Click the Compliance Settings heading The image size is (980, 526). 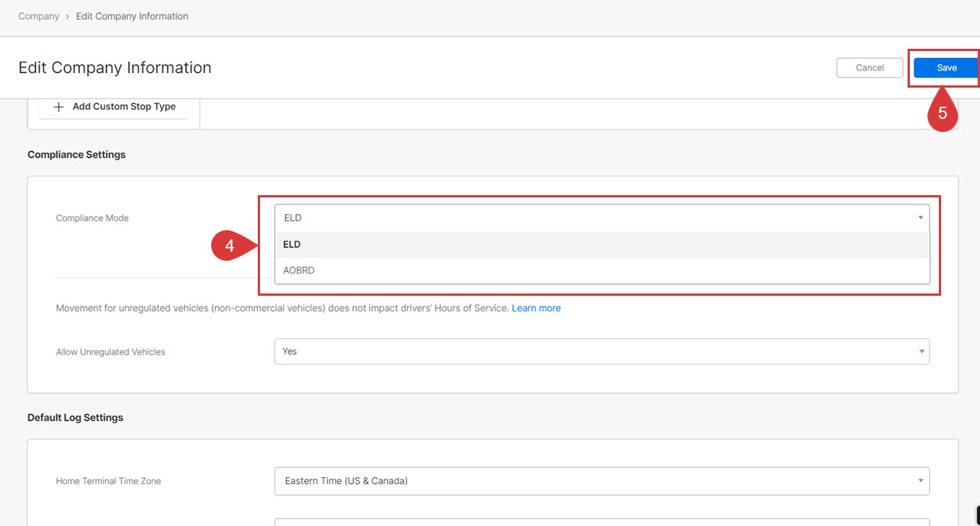[76, 155]
